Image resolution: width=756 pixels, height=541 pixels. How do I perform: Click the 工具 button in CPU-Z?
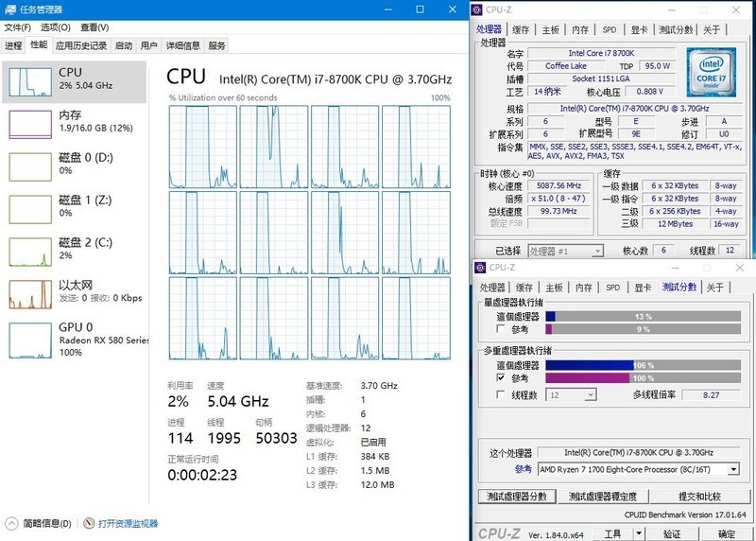click(612, 533)
